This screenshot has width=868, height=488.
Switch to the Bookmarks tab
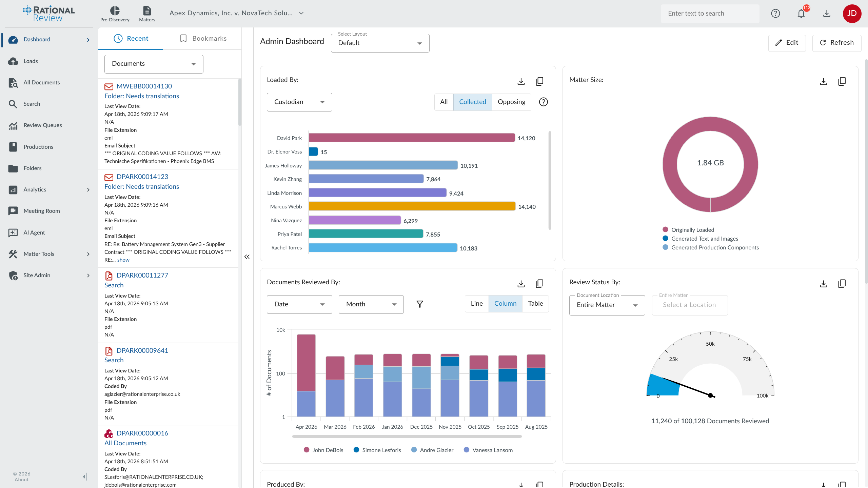[203, 39]
